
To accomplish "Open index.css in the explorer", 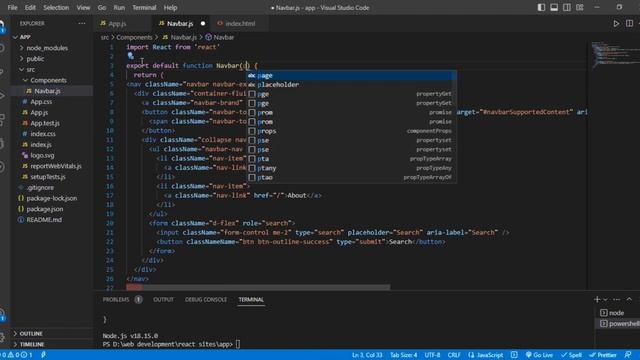I will click(x=43, y=134).
